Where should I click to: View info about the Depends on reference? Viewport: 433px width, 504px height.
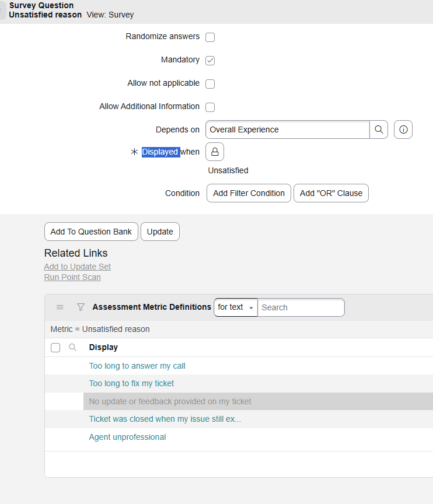tap(403, 129)
